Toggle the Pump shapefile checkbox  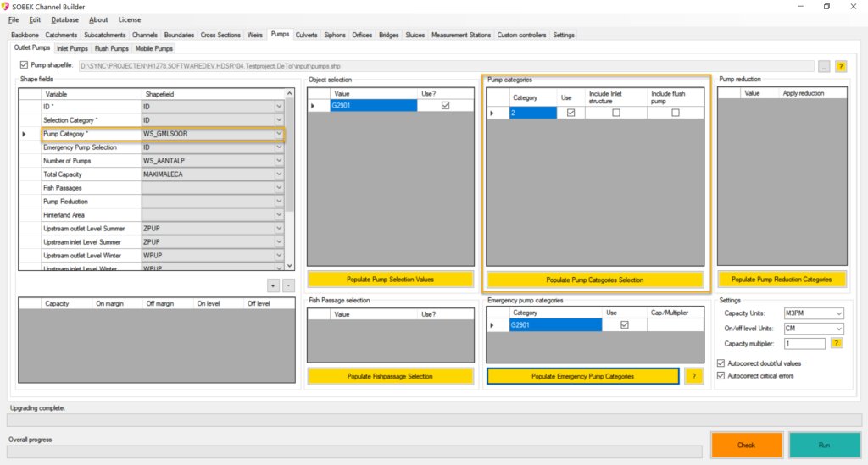coord(24,64)
